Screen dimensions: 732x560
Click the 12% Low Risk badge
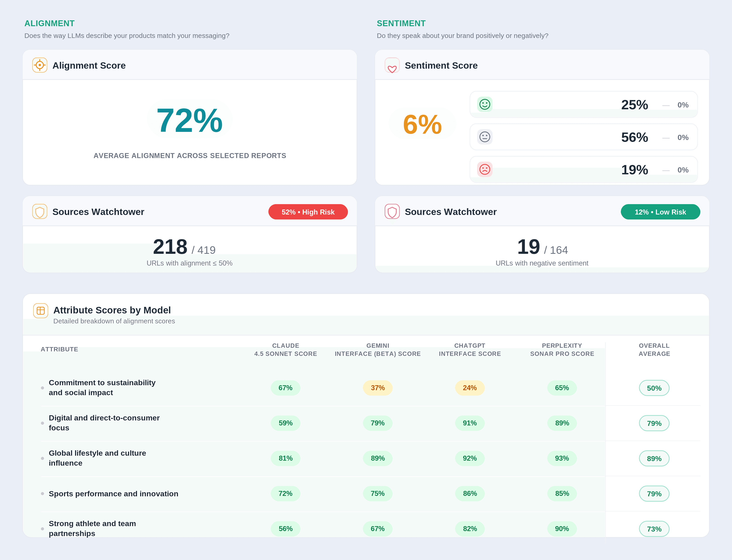click(660, 212)
